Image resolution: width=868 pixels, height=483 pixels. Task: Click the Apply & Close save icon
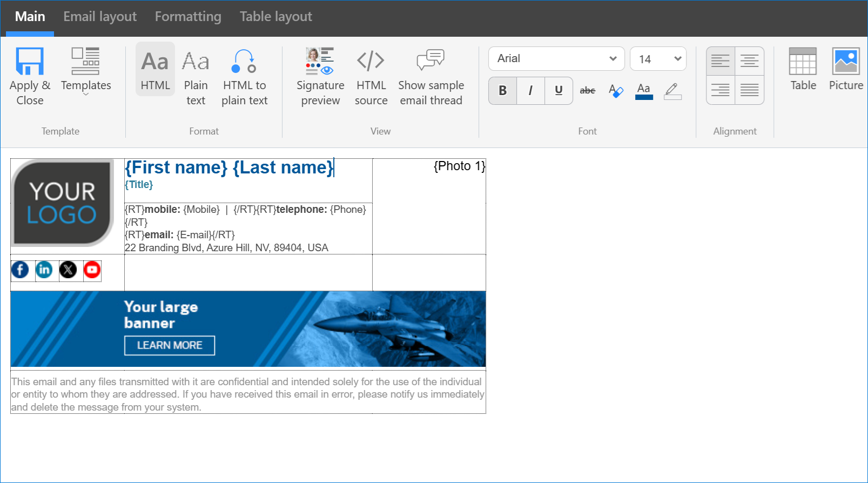tap(30, 62)
